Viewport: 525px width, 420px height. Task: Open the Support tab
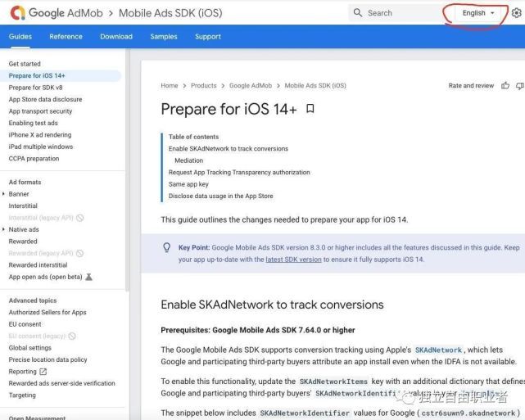pyautogui.click(x=208, y=37)
